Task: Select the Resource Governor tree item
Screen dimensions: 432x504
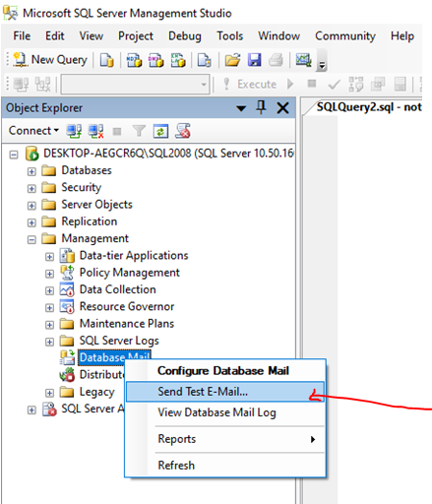Action: click(127, 306)
